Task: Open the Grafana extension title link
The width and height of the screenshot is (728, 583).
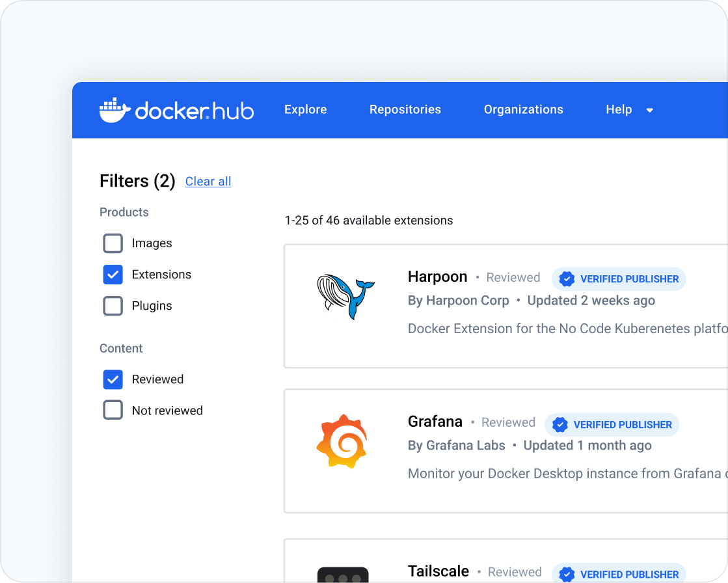Action: point(435,422)
